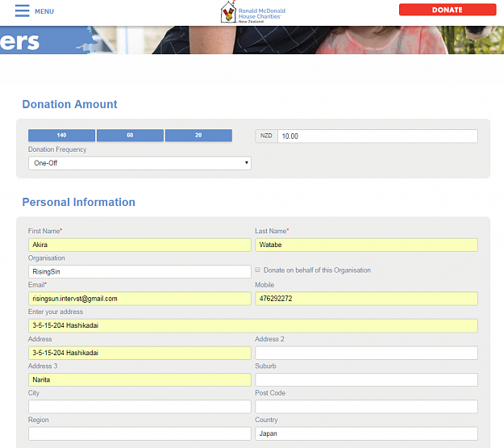Edit the Mobile number field

(x=366, y=299)
